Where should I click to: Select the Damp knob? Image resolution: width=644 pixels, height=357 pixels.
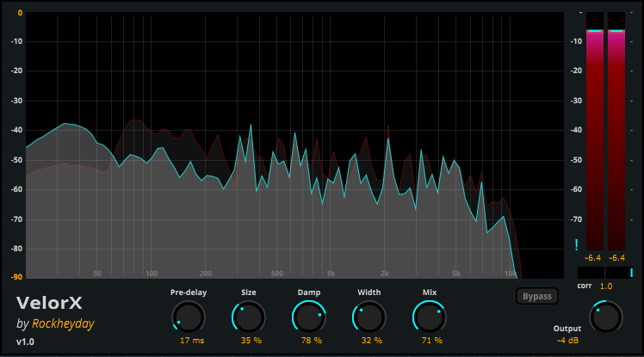(309, 317)
